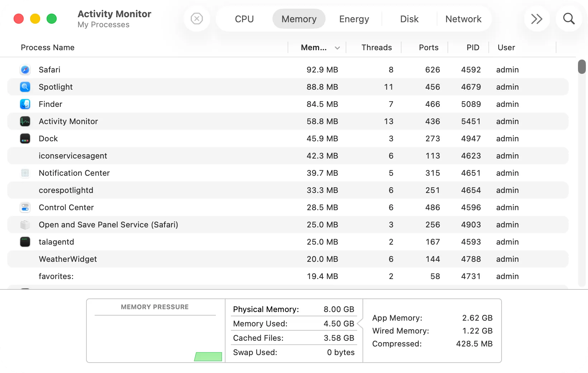588x373 pixels.
Task: Click the Finder face icon
Action: point(25,104)
